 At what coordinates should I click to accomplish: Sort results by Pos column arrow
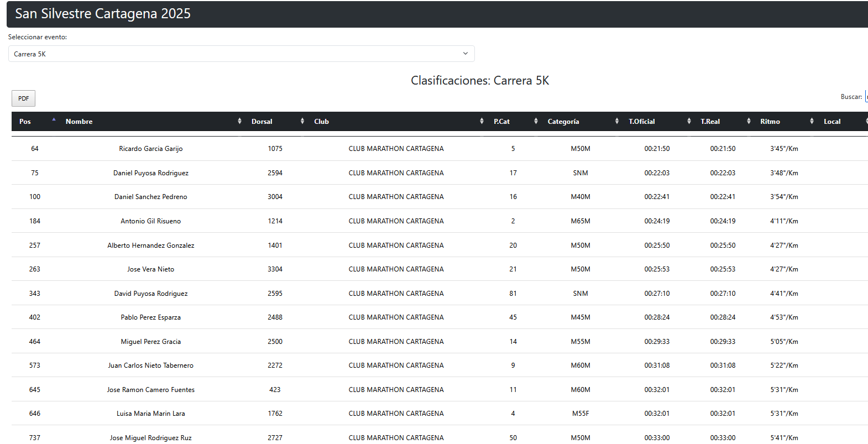54,120
